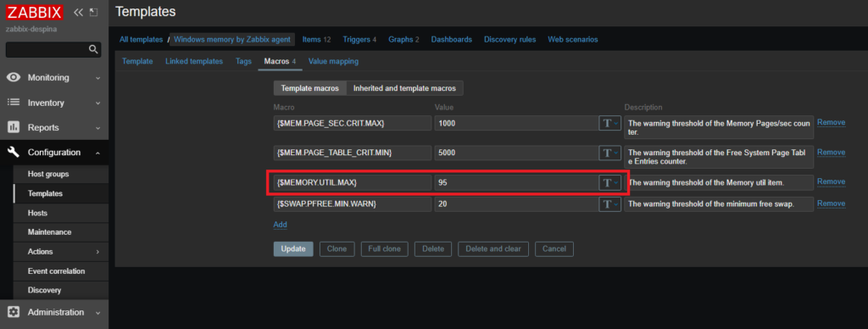Open the Linked templates tab
This screenshot has width=868, height=329.
click(194, 62)
